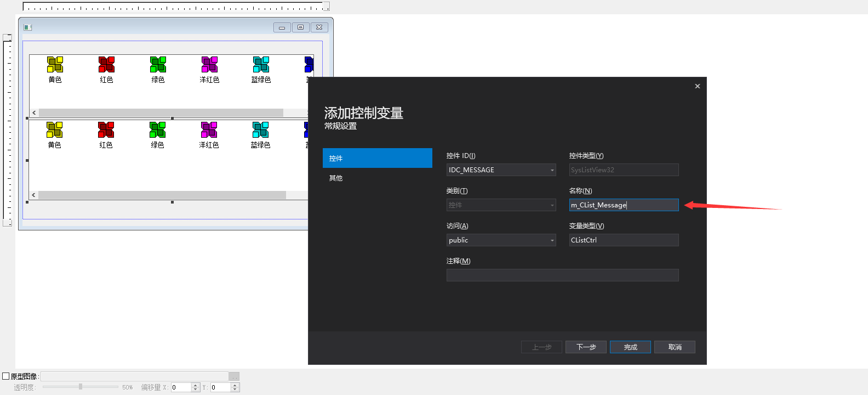
Task: Click the 控件类型 SysListView32 field
Action: (x=624, y=170)
